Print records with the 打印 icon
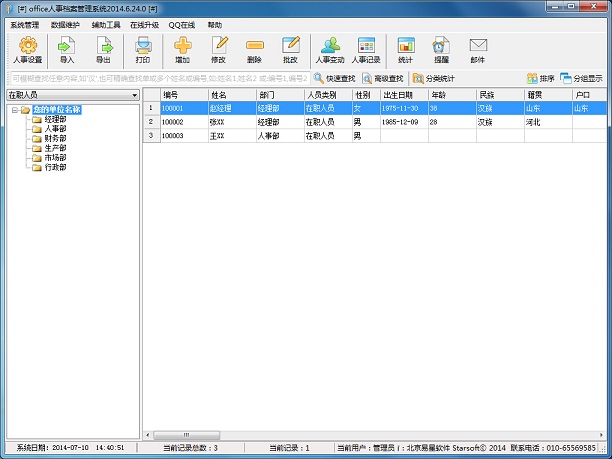Screen dimensions: 612x459 click(143, 49)
